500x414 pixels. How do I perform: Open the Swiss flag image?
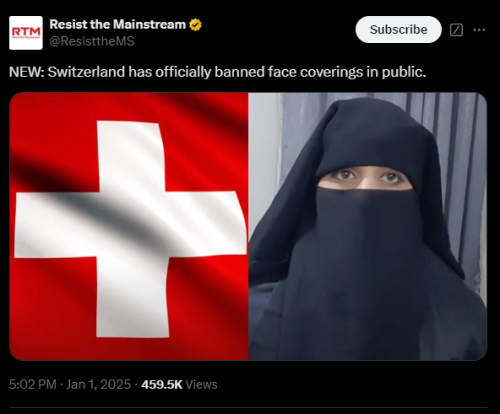click(129, 226)
